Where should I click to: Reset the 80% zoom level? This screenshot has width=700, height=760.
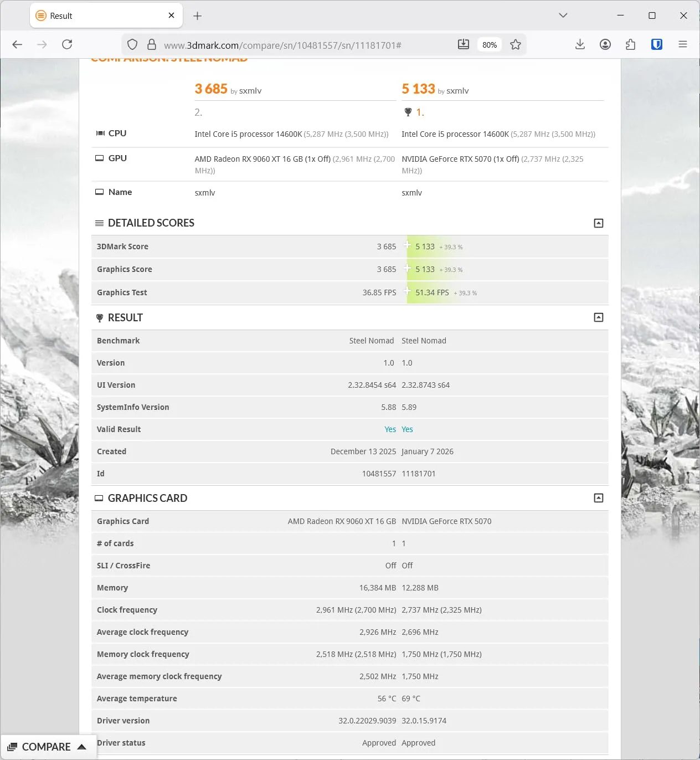(490, 45)
